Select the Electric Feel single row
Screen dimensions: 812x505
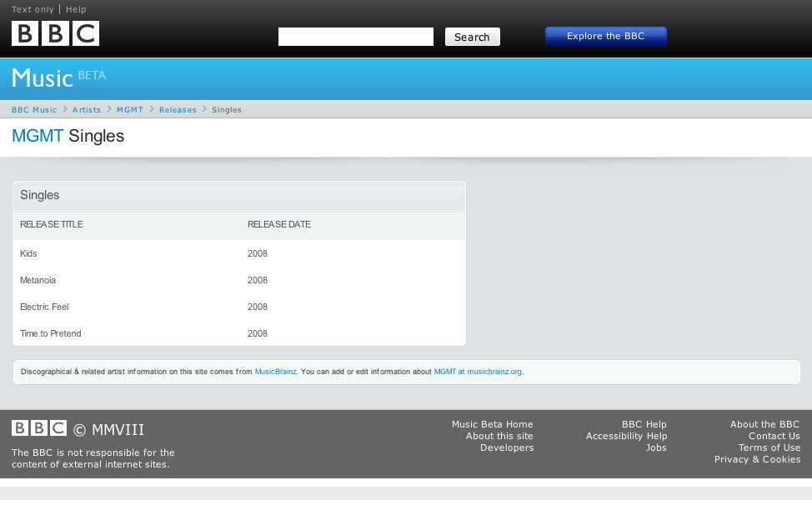tap(239, 307)
